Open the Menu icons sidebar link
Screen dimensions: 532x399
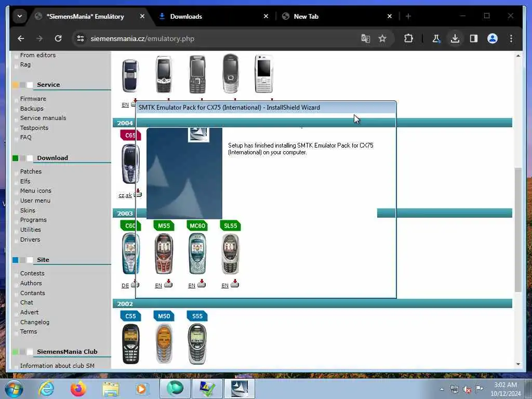click(36, 191)
